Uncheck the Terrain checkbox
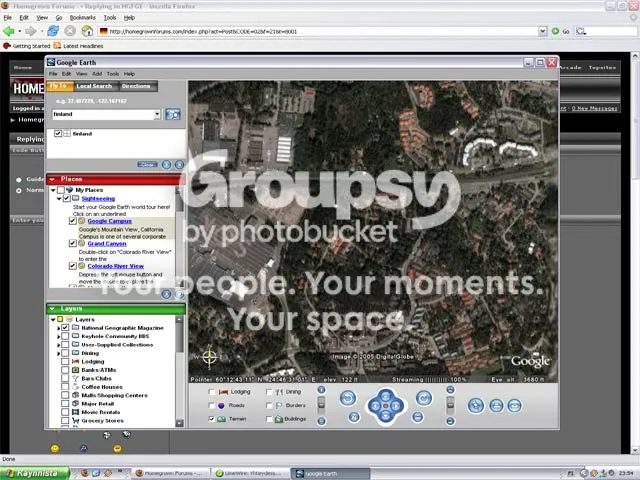The image size is (640, 480). coord(211,419)
